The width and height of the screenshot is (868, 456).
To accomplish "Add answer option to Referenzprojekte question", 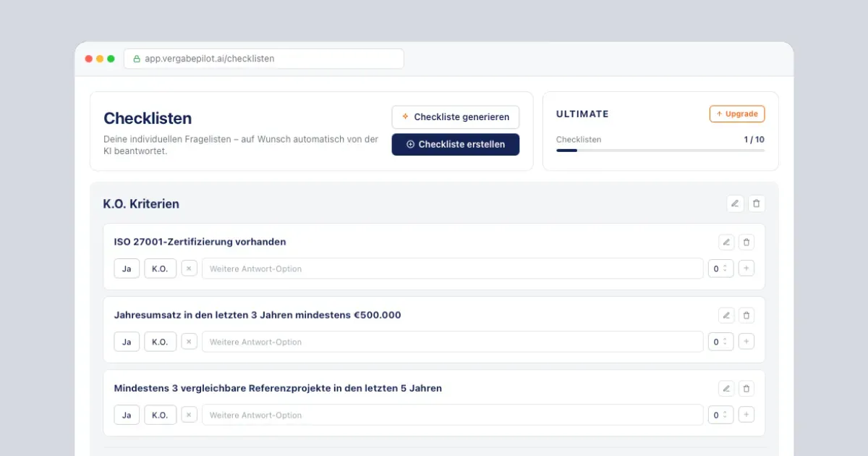I will point(746,415).
